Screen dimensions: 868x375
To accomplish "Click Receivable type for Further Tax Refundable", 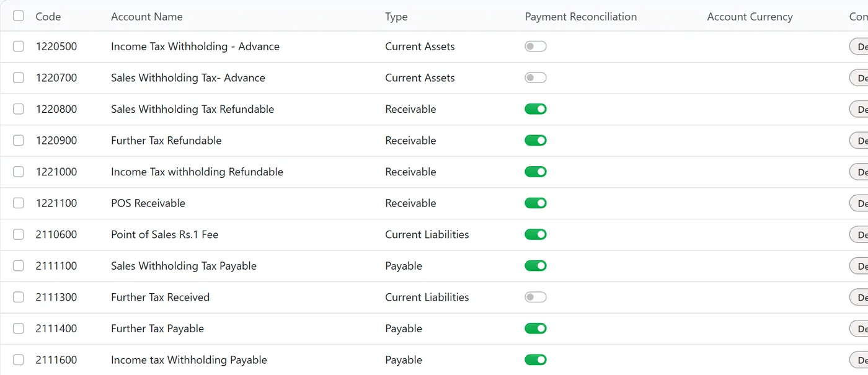I will [410, 140].
